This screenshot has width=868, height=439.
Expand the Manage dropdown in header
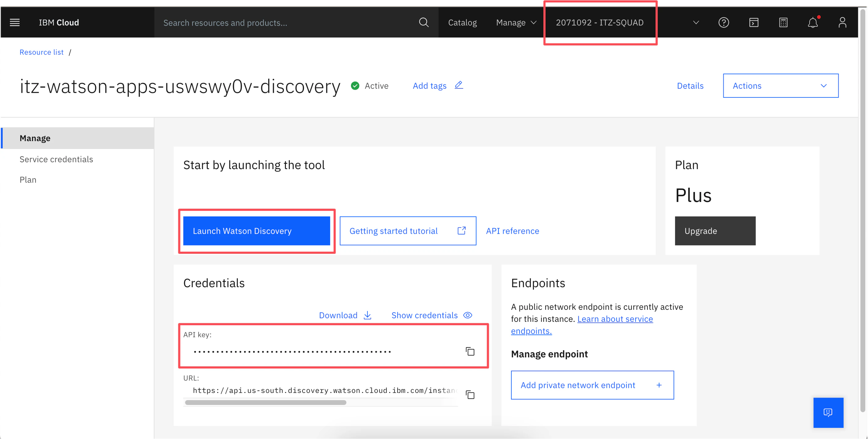tap(516, 23)
